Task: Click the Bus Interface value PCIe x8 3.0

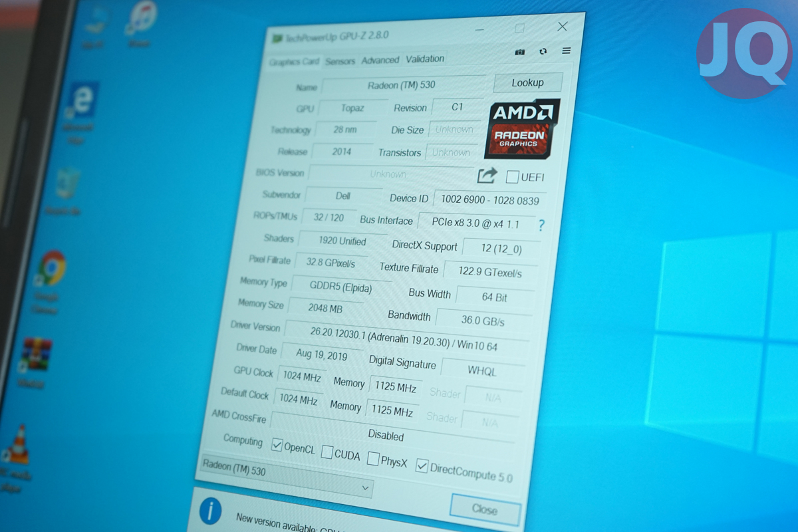Action: tap(476, 223)
